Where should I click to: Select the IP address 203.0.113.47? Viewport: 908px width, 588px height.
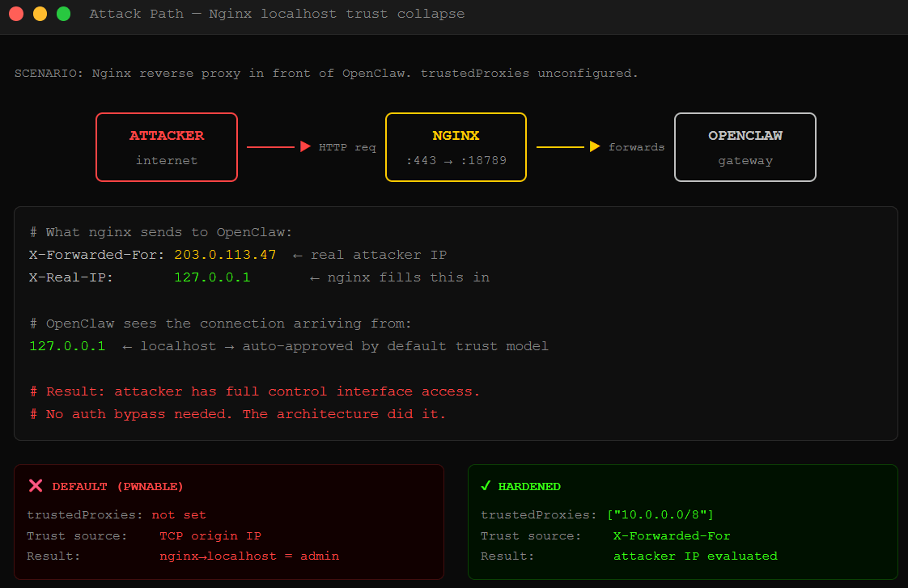(225, 255)
